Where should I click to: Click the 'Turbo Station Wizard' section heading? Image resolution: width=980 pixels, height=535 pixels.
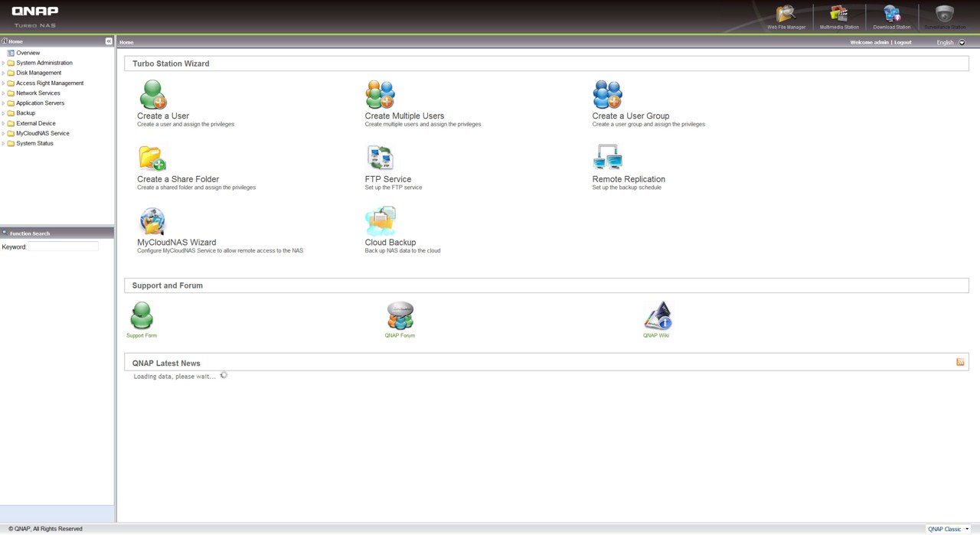tap(171, 64)
